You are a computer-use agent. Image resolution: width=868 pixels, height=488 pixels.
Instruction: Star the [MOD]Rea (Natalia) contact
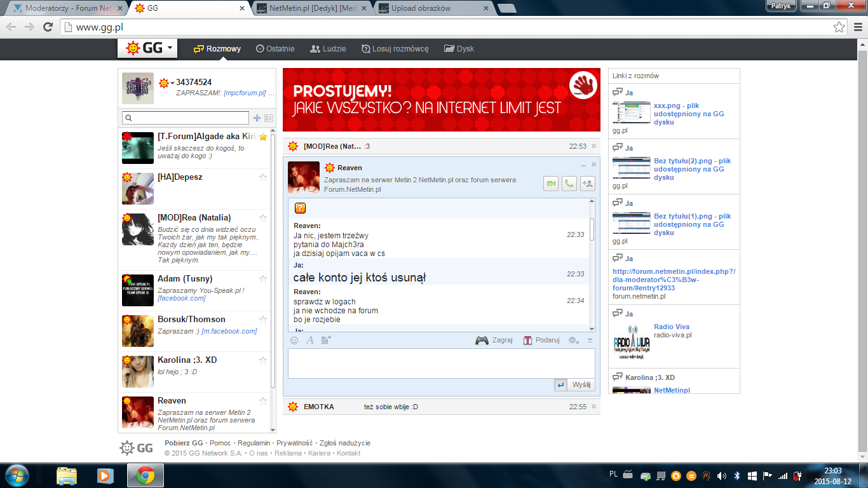point(263,218)
